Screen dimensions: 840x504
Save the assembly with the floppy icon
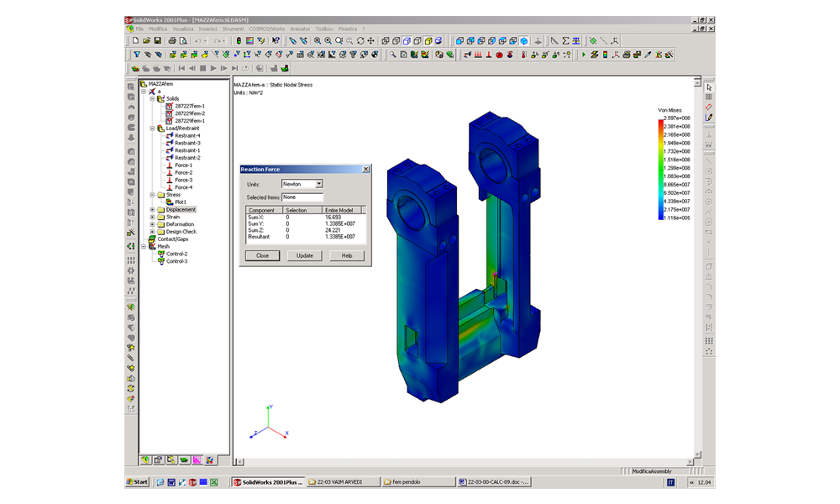coord(158,40)
